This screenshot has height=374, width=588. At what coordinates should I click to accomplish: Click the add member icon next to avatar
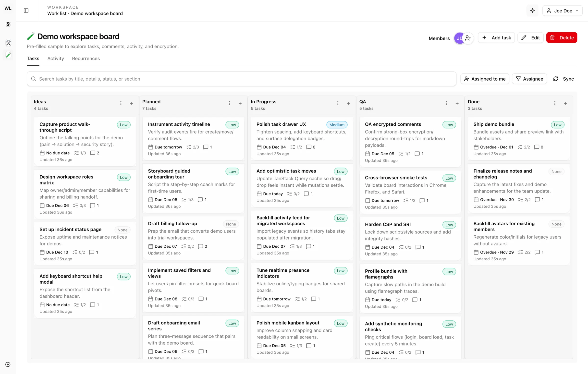[x=468, y=38]
